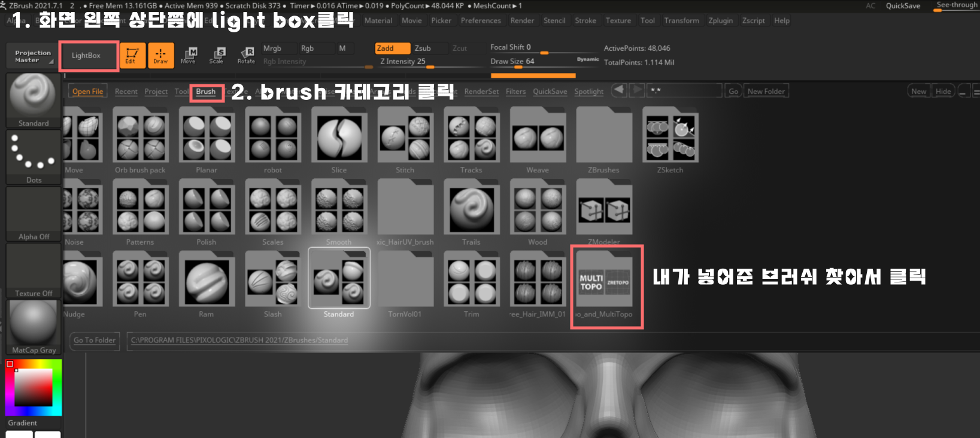Open the Stroke menu
This screenshot has width=980, height=438.
click(585, 20)
